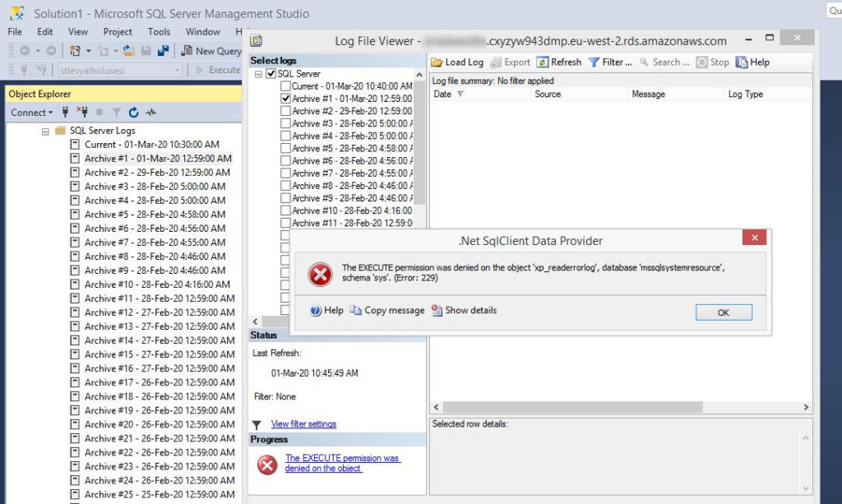The width and height of the screenshot is (842, 504).
Task: Select the Current log in Object Explorer
Action: tap(152, 145)
